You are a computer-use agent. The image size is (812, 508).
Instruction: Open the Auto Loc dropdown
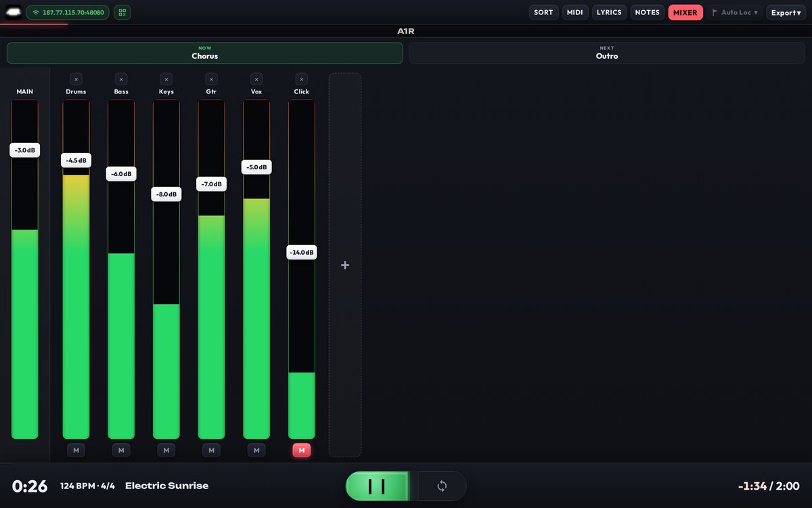click(735, 12)
